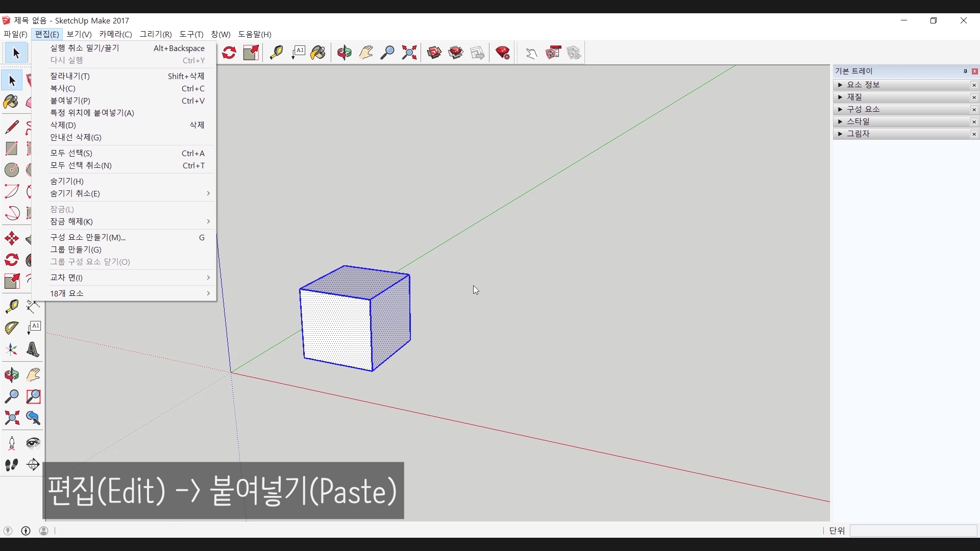The image size is (980, 551).
Task: Select the Walk footprints tool
Action: (x=12, y=465)
